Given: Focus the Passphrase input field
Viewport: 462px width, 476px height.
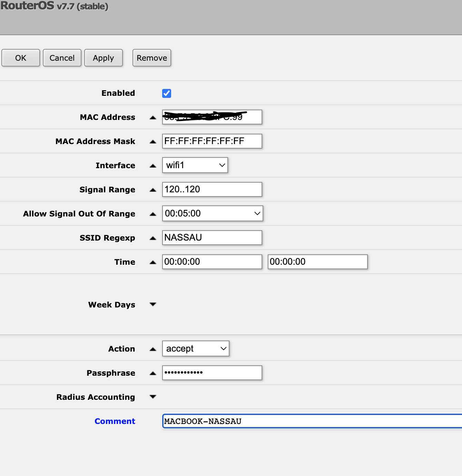Looking at the screenshot, I should point(212,373).
